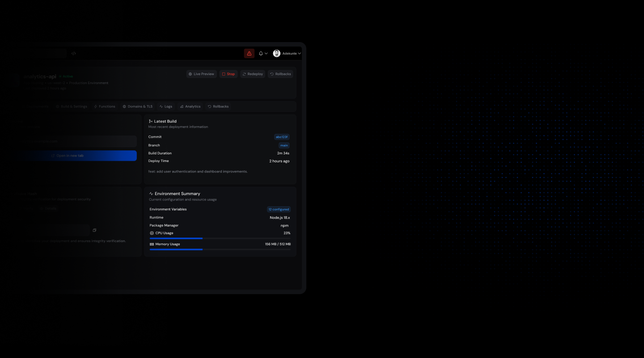Viewport: 644px width, 358px height.
Task: Open the Logs tab
Action: point(166,107)
